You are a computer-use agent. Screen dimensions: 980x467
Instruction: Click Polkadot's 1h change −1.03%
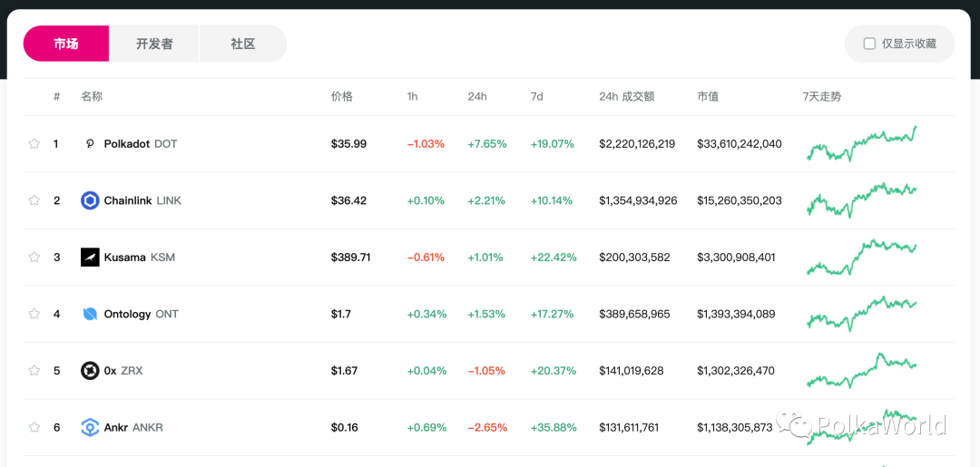tap(426, 143)
